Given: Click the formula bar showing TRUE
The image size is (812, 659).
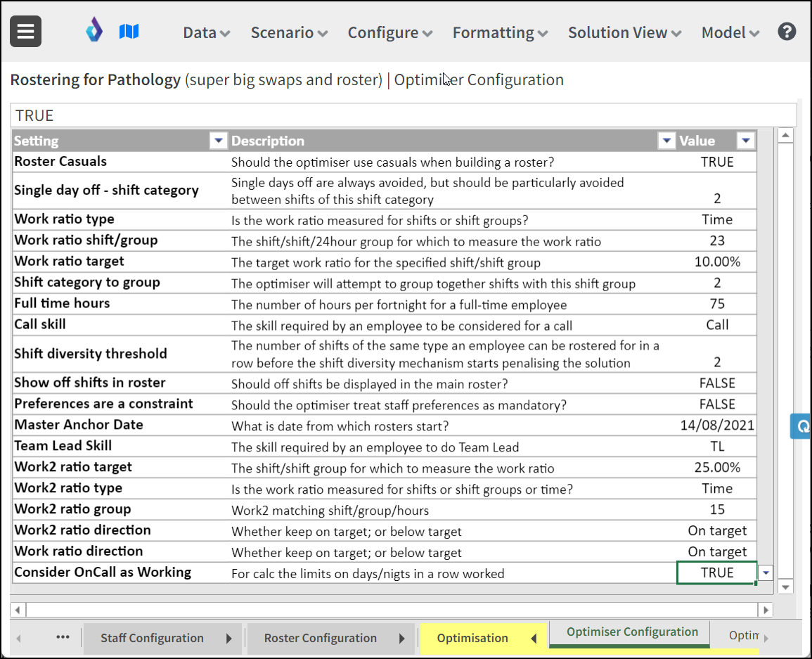Looking at the screenshot, I should coord(403,115).
